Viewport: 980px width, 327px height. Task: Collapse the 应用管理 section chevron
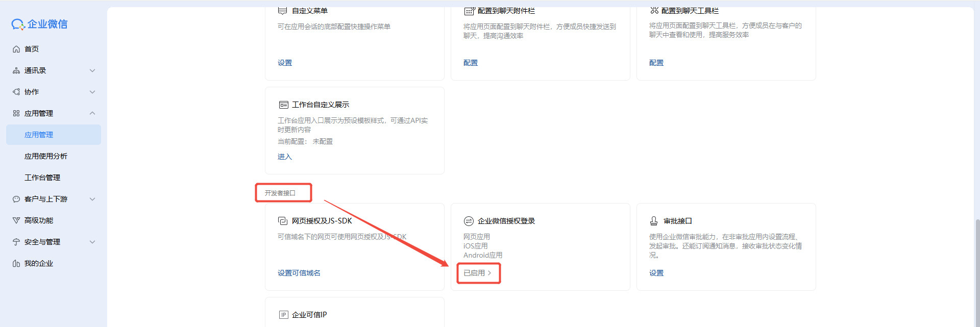click(92, 113)
